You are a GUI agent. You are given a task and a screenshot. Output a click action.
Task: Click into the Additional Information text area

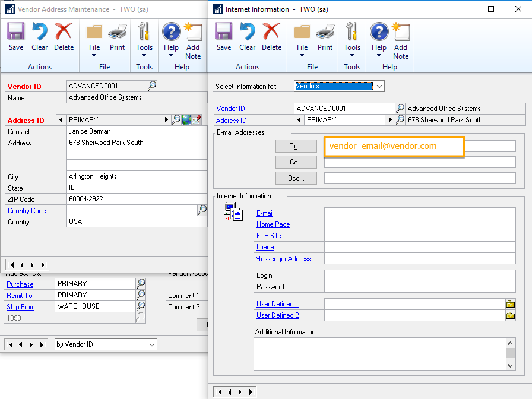click(379, 354)
